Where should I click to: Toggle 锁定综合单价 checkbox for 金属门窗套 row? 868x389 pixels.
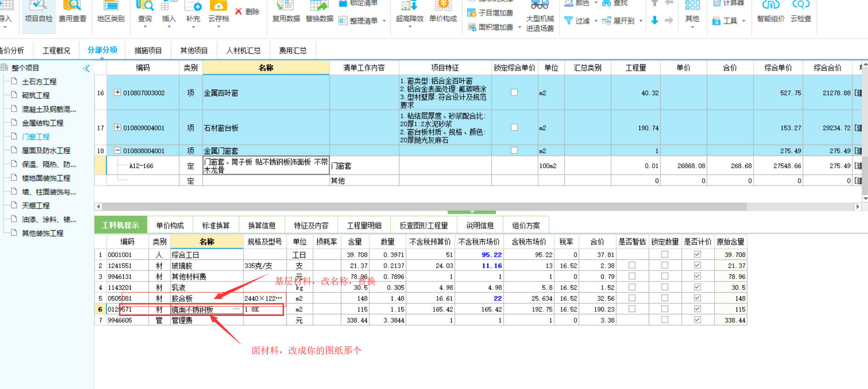click(514, 150)
